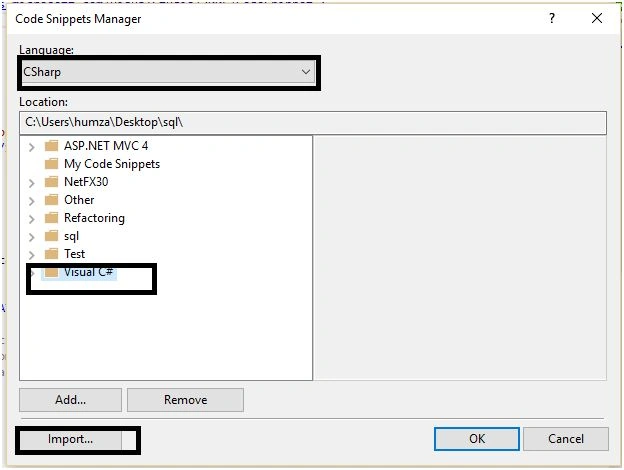Expand the Refactoring tree node

pos(31,219)
